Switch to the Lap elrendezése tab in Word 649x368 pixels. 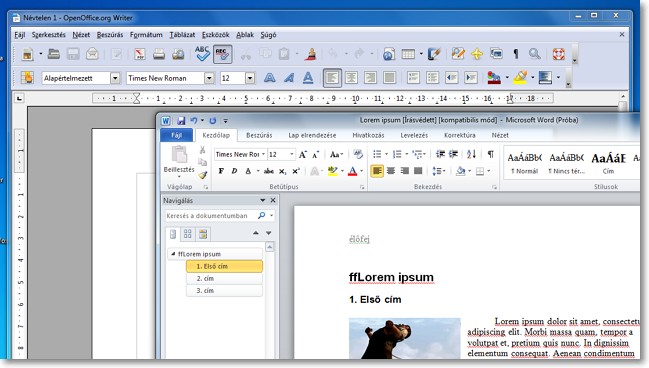[312, 135]
